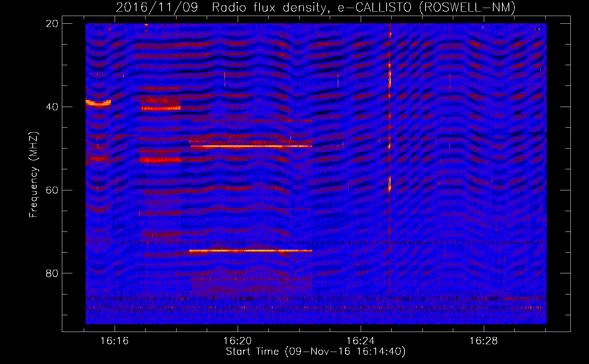
Task: Click the 16:28 time tick label
Action: click(484, 341)
